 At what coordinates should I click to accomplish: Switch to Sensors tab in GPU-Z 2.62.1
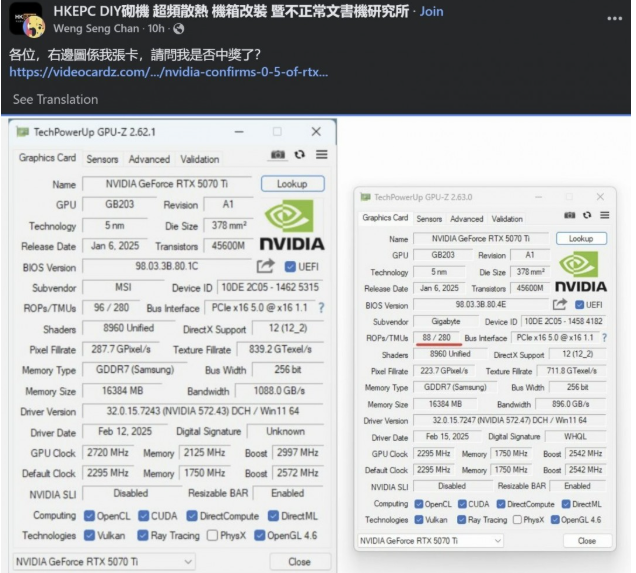(102, 159)
